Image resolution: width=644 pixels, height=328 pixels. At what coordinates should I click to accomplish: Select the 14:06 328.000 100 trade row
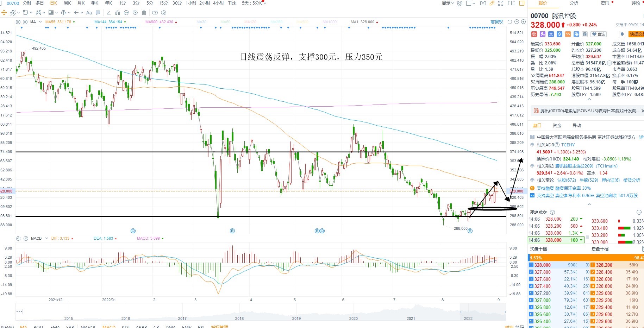click(x=556, y=240)
